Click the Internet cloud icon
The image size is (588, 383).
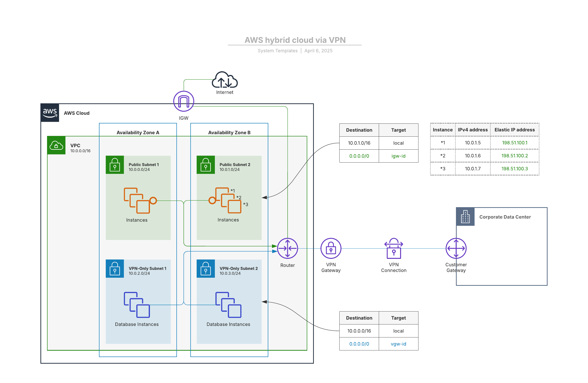point(225,80)
